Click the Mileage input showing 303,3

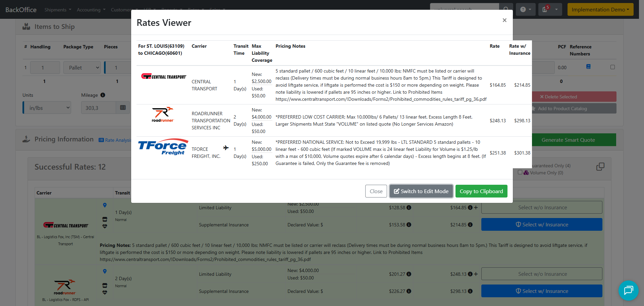pyautogui.click(x=98, y=108)
